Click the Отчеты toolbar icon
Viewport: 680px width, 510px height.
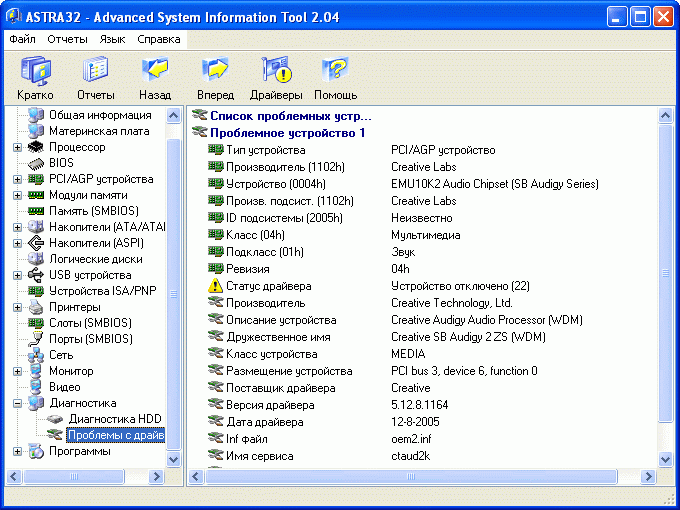point(95,69)
